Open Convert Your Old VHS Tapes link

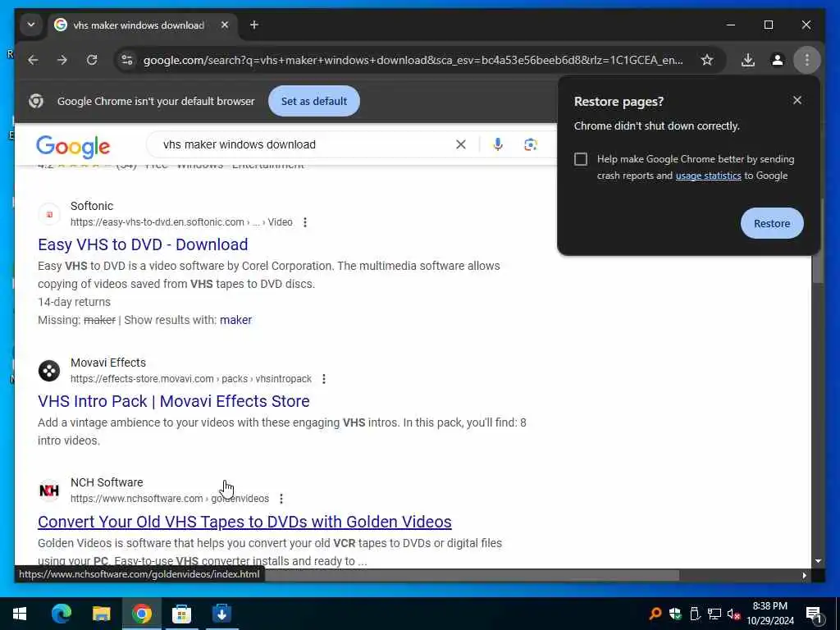244,522
